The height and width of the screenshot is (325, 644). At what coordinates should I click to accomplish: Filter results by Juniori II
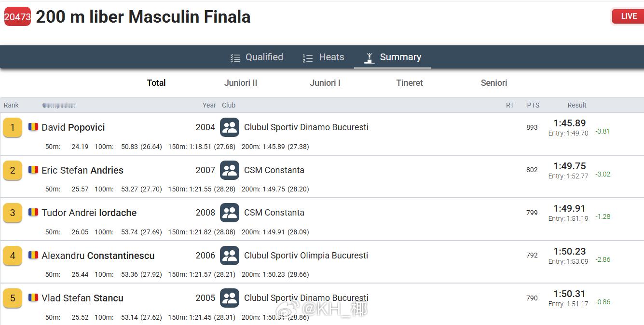click(241, 83)
